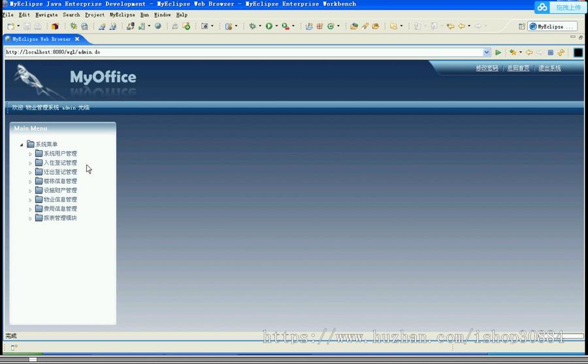588x364 pixels.
Task: Minimize the web browser view panel
Action: 572,37
